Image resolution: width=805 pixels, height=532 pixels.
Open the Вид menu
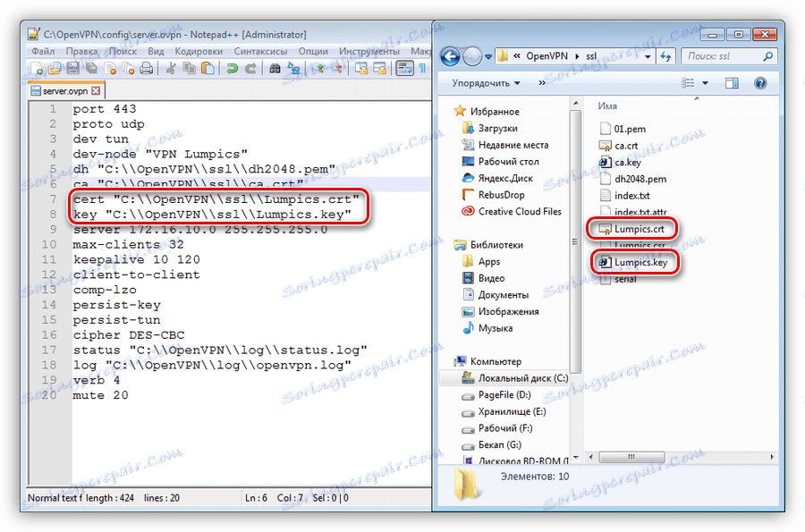tap(156, 51)
